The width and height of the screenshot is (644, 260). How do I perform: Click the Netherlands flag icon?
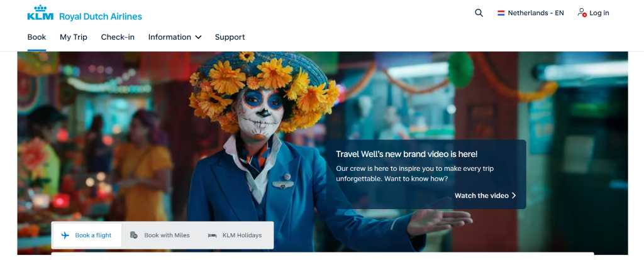coord(501,13)
